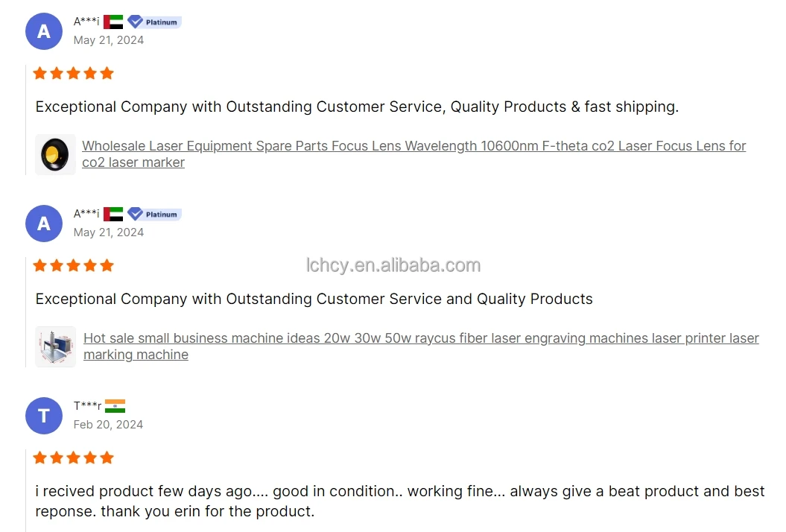Open the fiber laser marking machine thumbnail
786x532 pixels.
[56, 346]
